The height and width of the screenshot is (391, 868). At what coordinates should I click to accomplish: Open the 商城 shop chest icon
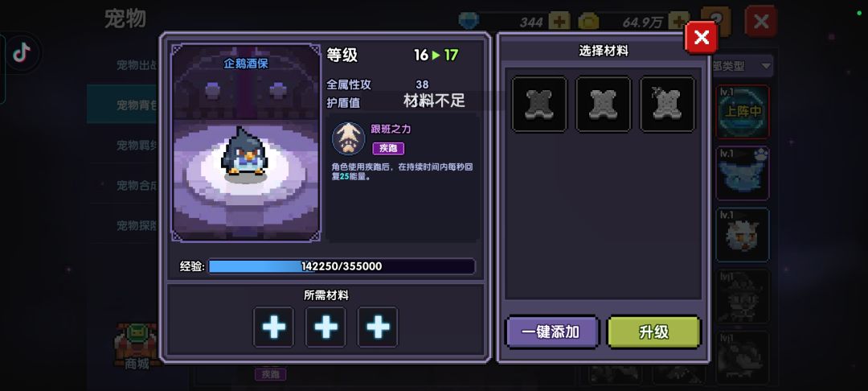pyautogui.click(x=136, y=346)
